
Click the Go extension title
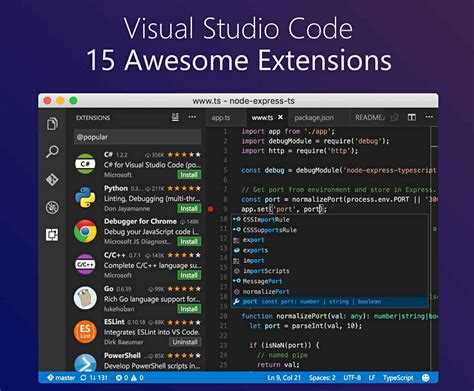coord(109,289)
